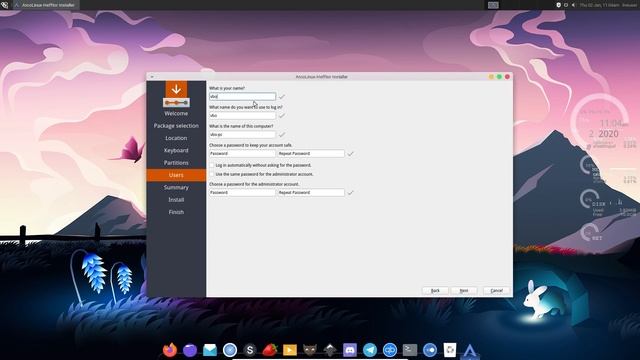The height and width of the screenshot is (360, 640).
Task: Proceed with the Next button
Action: point(464,291)
